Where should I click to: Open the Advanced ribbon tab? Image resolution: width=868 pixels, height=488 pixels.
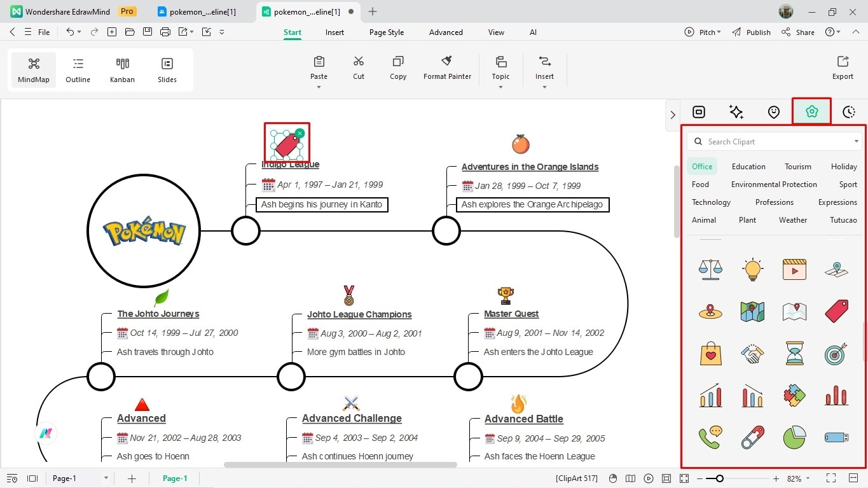446,32
